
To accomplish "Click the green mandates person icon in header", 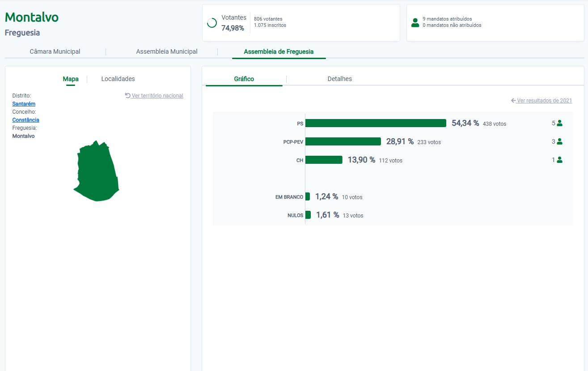I will 415,22.
